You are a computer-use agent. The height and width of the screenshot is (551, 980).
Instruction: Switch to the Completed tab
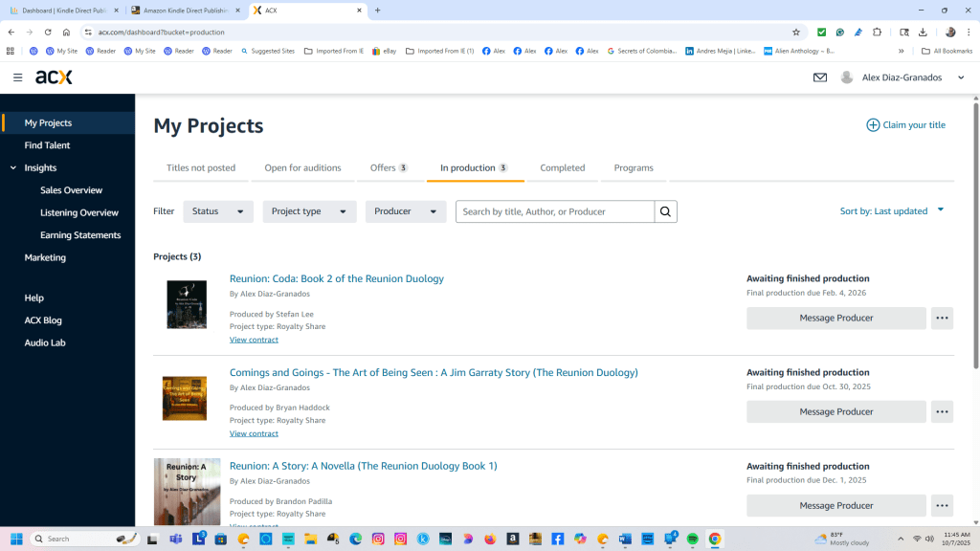tap(562, 167)
